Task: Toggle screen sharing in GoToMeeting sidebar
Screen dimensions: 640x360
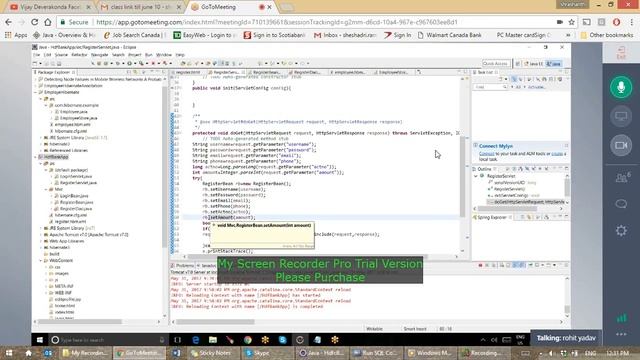Action: 621,116
